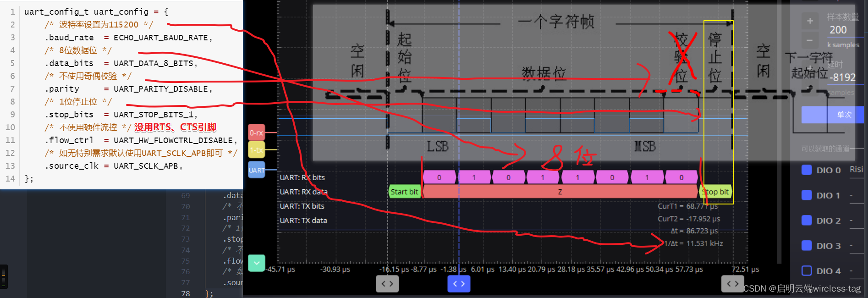Click code line .baud_rate = ECHO_UART_BAUD_RATE
Image resolution: width=868 pixels, height=298 pixels.
[x=129, y=38]
